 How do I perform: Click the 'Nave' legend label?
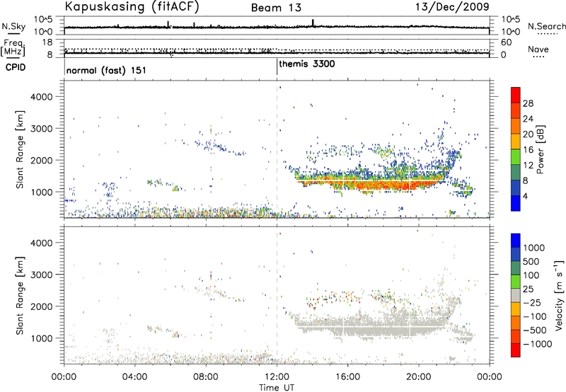tap(538, 50)
